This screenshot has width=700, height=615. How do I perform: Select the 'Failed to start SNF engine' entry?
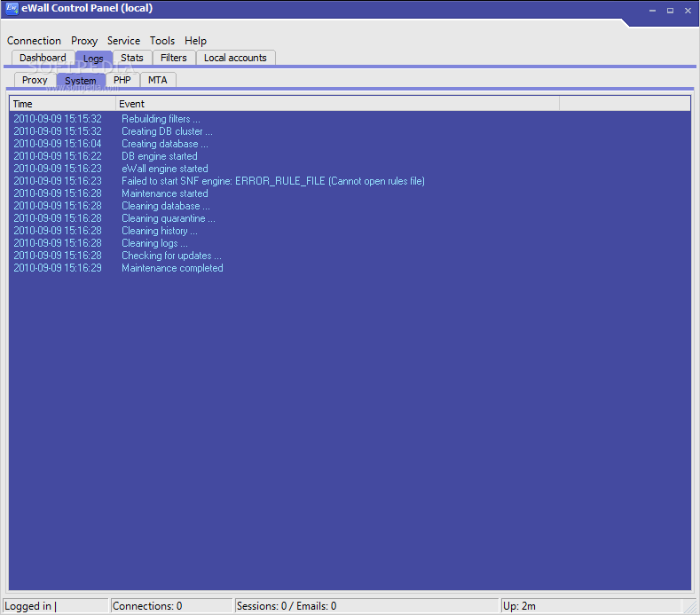350,181
